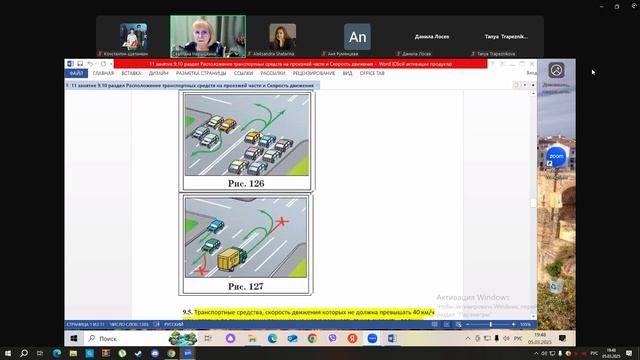Open Word in the shared taskbar
The height and width of the screenshot is (360, 640).
tap(392, 338)
